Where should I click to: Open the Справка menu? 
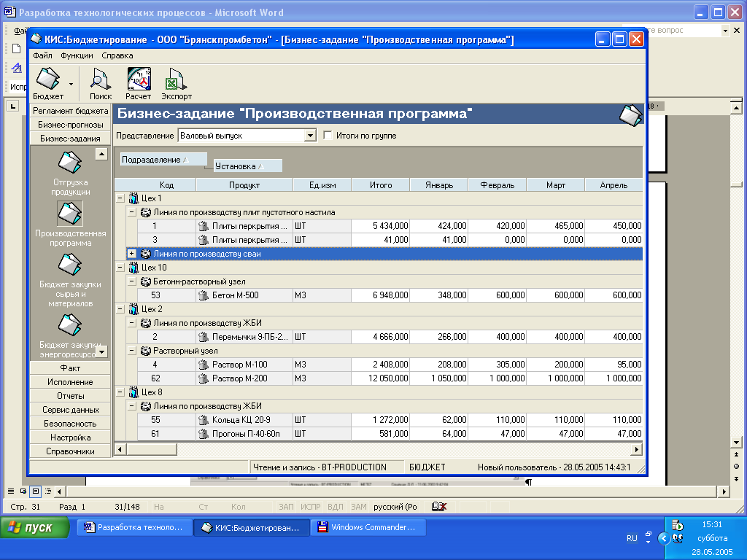[x=117, y=55]
